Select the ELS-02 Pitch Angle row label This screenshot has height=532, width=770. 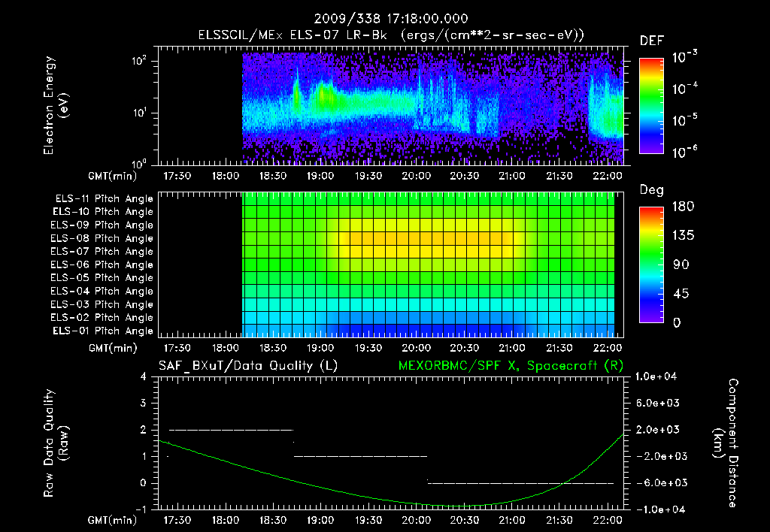tap(102, 318)
